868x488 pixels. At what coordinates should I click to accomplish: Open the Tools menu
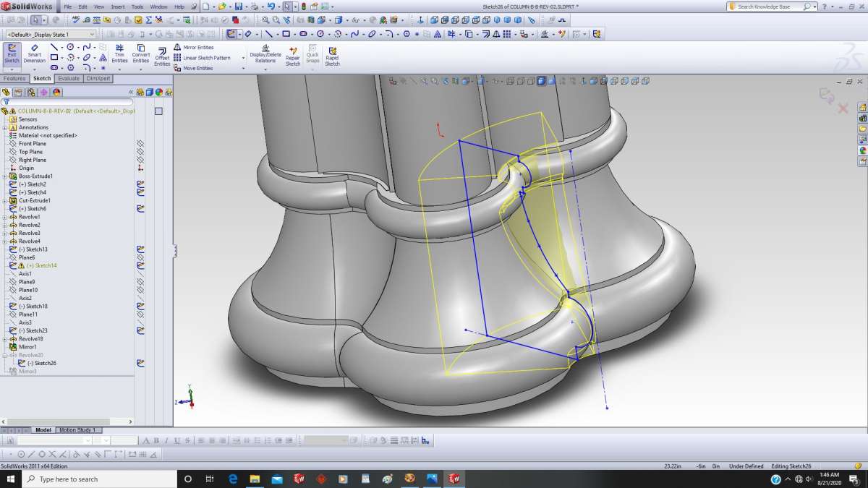coord(137,7)
